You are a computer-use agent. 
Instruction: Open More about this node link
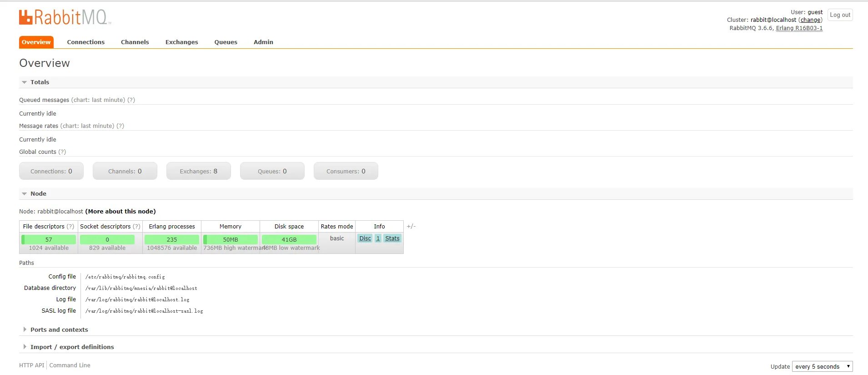120,212
